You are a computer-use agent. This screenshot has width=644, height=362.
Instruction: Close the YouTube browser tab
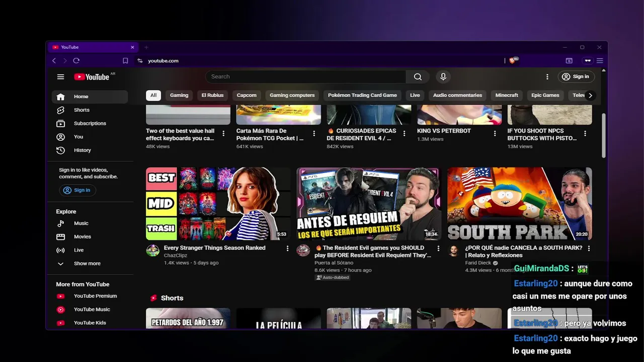click(132, 47)
